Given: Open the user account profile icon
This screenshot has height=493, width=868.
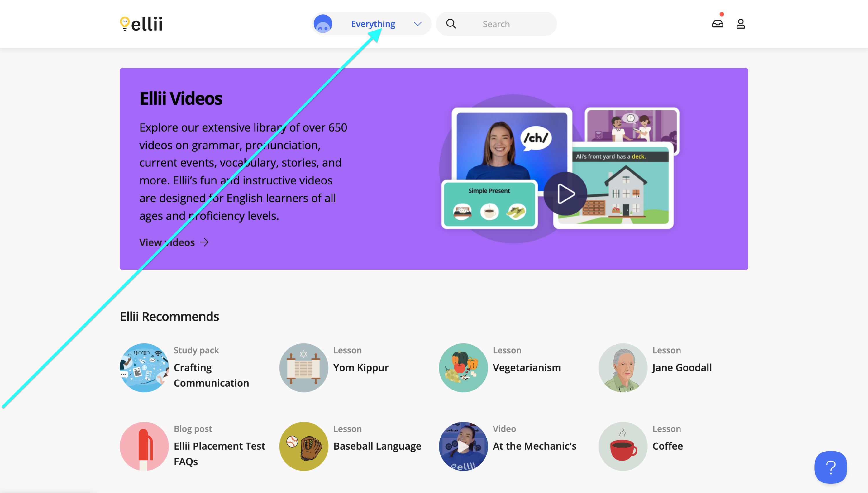Looking at the screenshot, I should coord(741,24).
